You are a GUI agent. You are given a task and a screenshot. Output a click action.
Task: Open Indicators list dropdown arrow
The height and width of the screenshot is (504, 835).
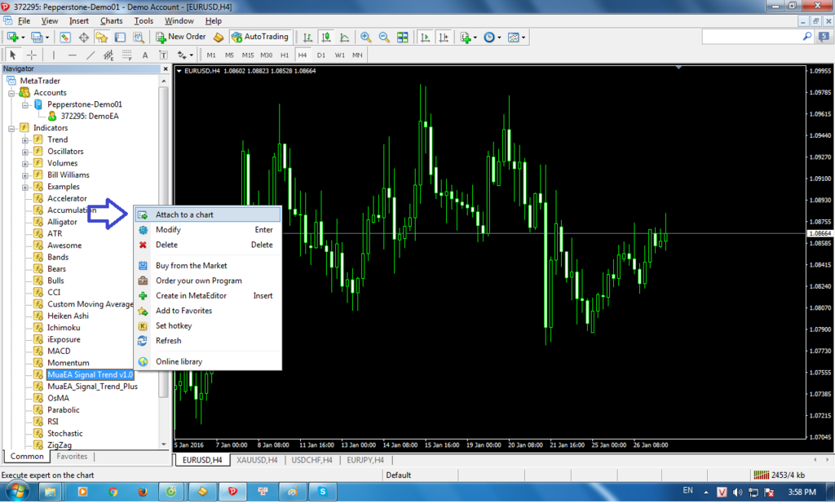(x=475, y=38)
